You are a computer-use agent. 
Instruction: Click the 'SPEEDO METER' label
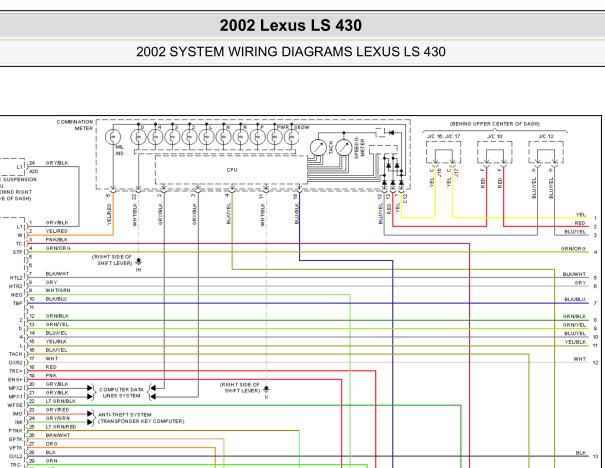[x=359, y=148]
